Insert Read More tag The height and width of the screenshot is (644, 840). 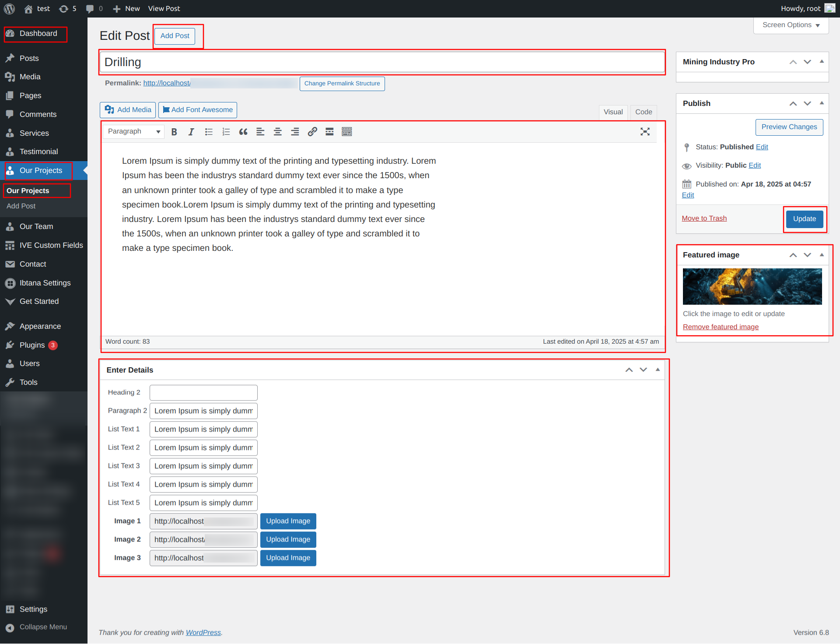[329, 132]
